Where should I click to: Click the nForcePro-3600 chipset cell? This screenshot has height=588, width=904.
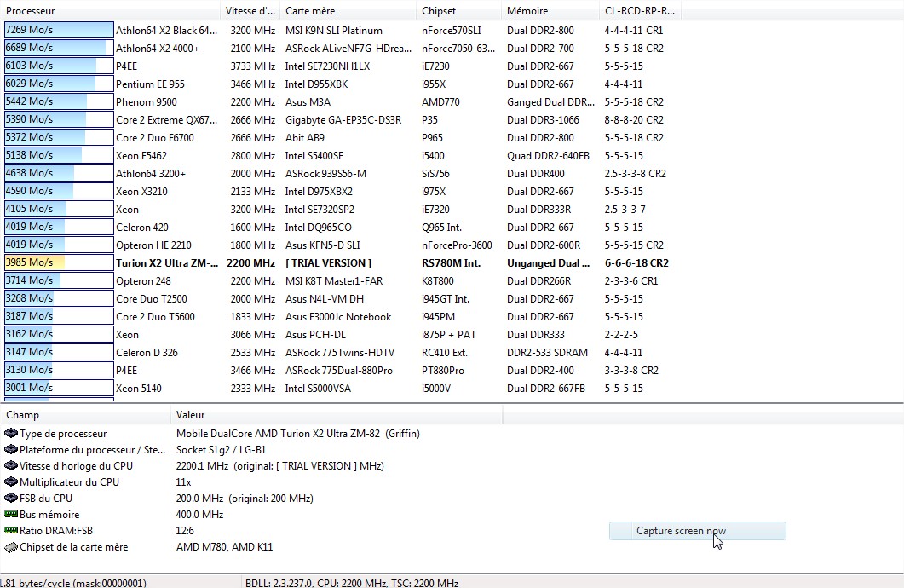click(x=457, y=245)
